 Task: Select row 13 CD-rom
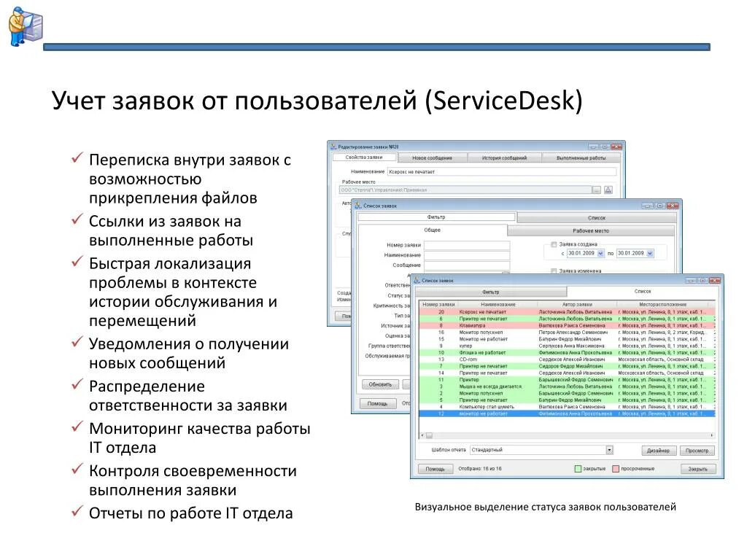point(567,359)
